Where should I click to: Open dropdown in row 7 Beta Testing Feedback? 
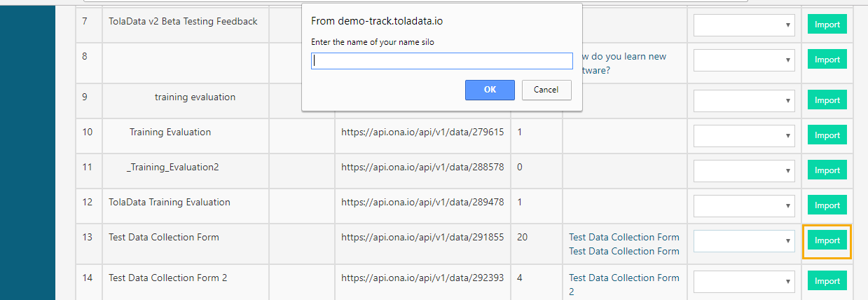pyautogui.click(x=744, y=25)
